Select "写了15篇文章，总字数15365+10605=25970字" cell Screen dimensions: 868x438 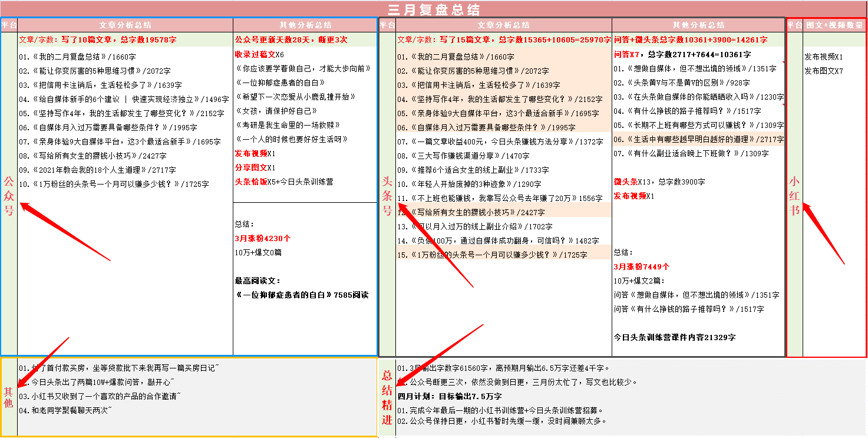pyautogui.click(x=504, y=40)
